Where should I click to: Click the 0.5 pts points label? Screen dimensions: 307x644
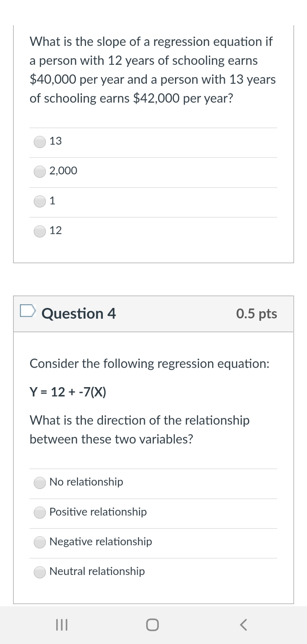[x=257, y=313]
